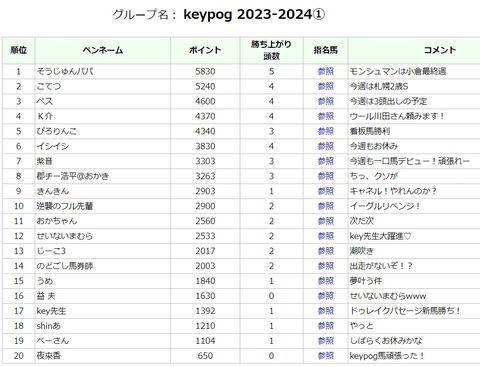Open 参照 link for 逆襲のフル先輩
This screenshot has height=367, width=480.
coord(326,206)
